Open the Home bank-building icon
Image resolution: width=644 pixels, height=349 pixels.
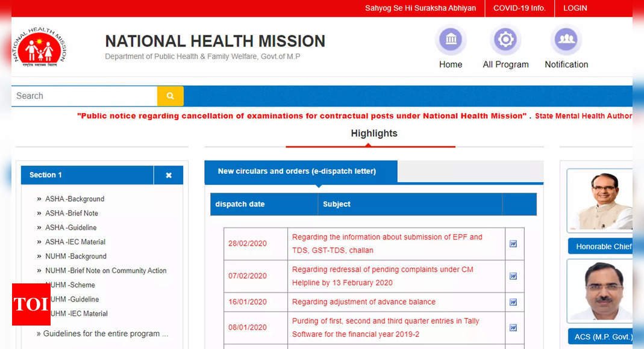tap(451, 39)
